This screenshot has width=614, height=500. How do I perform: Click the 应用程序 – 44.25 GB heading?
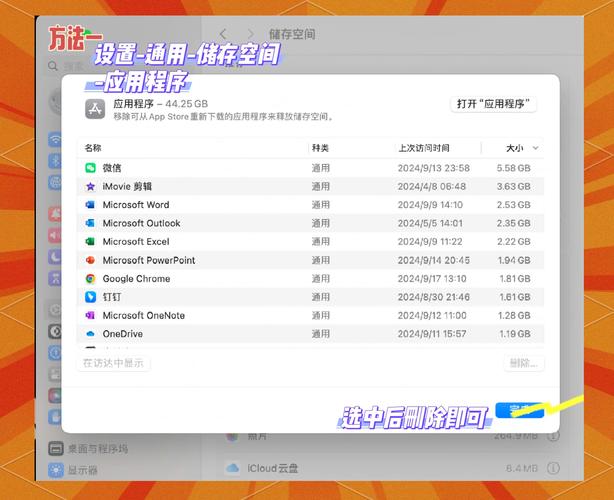[x=161, y=104]
